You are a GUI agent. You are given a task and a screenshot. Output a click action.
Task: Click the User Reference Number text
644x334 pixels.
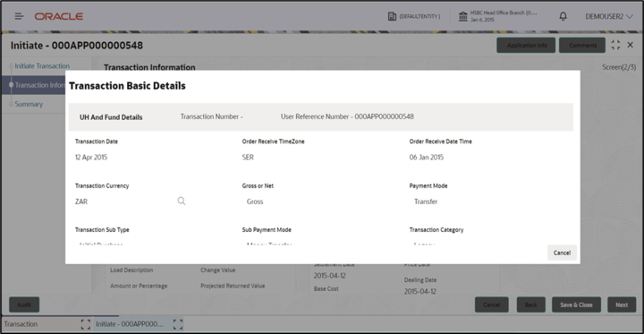(x=347, y=116)
